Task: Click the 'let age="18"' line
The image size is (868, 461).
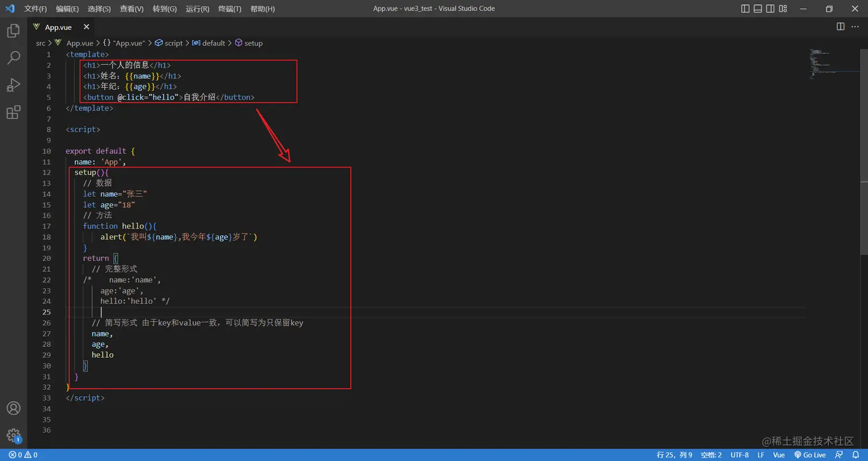Action: [x=109, y=204]
